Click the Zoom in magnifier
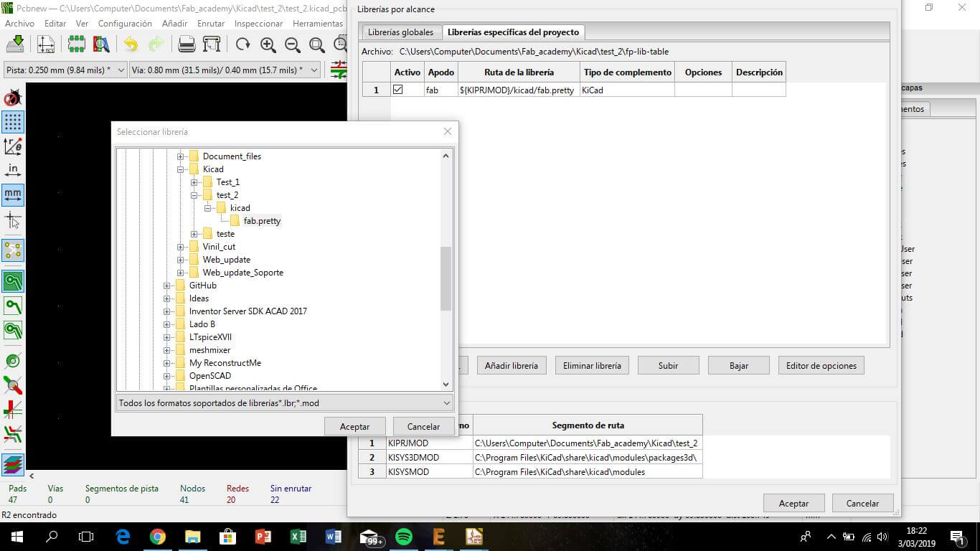980x551 pixels. (x=268, y=44)
